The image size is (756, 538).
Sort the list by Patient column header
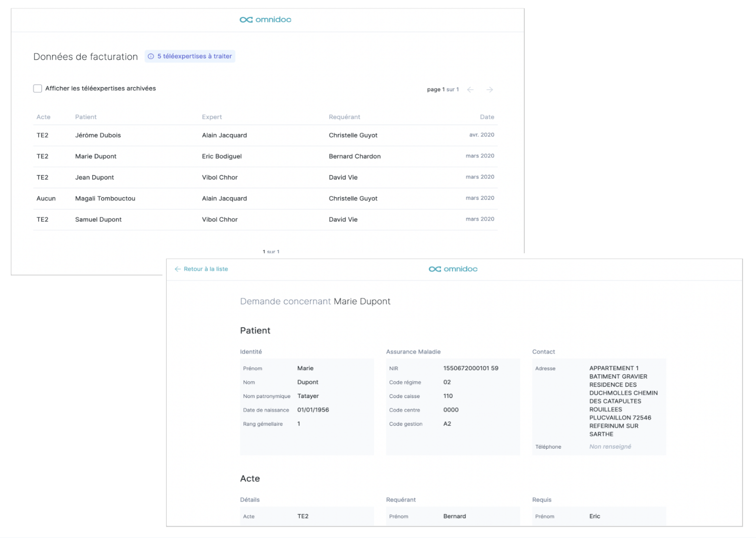pyautogui.click(x=85, y=117)
